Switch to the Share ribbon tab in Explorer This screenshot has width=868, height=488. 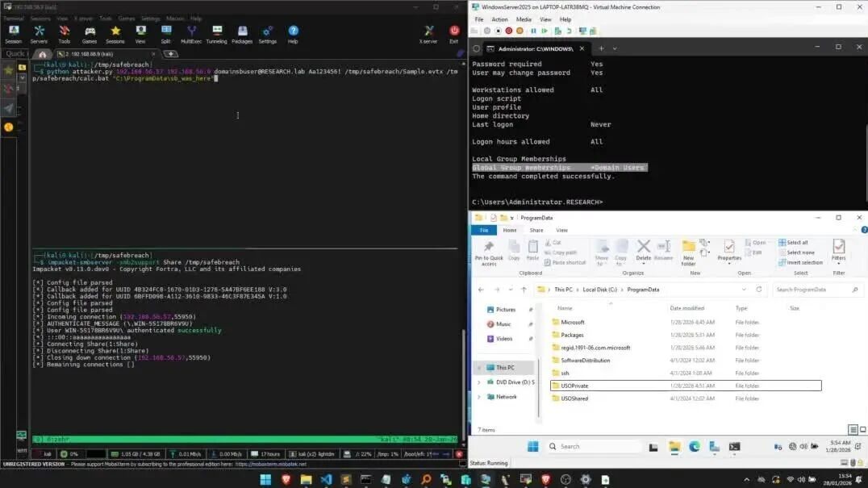536,230
